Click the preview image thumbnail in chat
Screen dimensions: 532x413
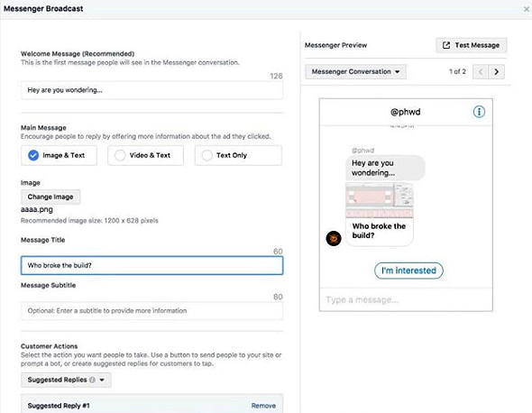(x=380, y=200)
